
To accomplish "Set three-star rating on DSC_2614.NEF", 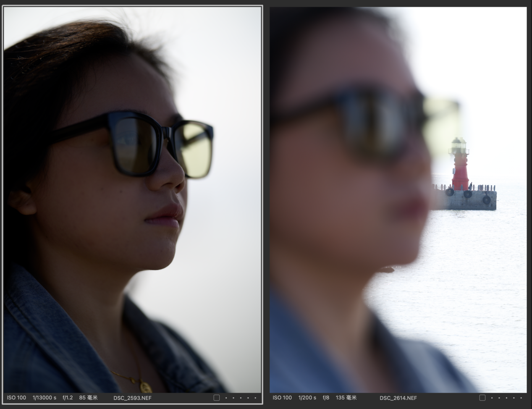I will [x=506, y=398].
